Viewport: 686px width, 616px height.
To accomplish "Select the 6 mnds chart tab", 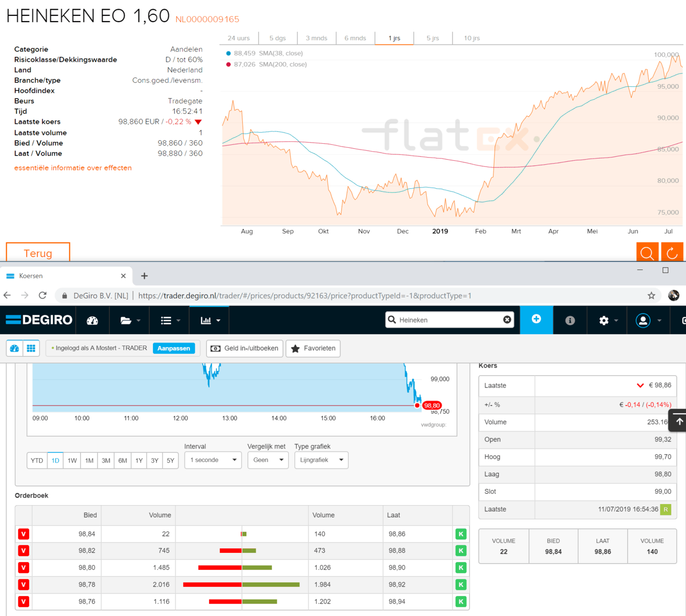I will pos(355,38).
